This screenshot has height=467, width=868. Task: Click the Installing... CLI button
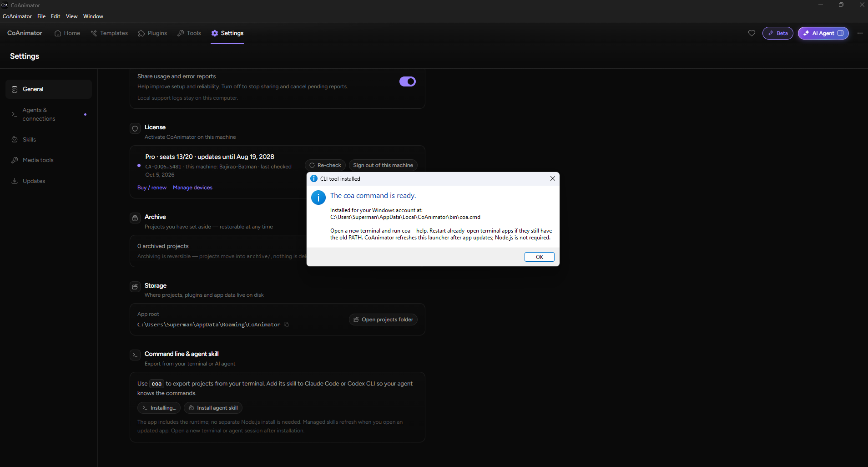click(159, 408)
